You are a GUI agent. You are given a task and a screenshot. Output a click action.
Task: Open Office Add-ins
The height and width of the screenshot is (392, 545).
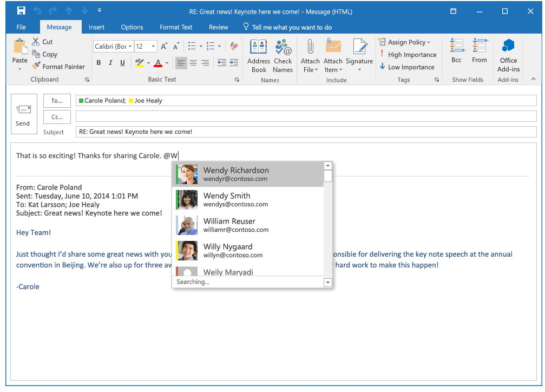click(508, 56)
